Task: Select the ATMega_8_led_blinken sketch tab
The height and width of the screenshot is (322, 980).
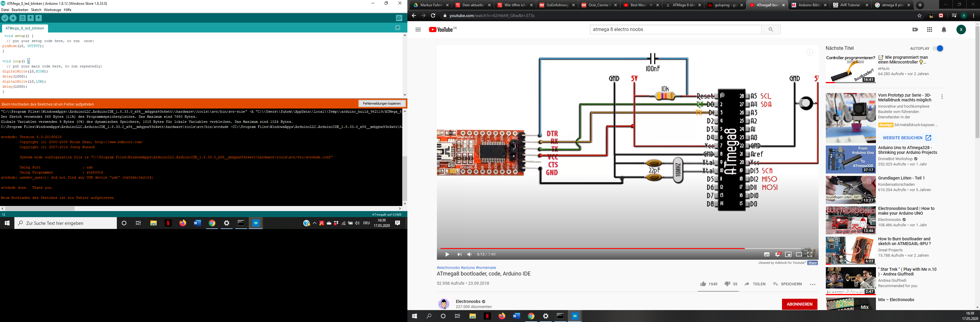Action: (25, 28)
